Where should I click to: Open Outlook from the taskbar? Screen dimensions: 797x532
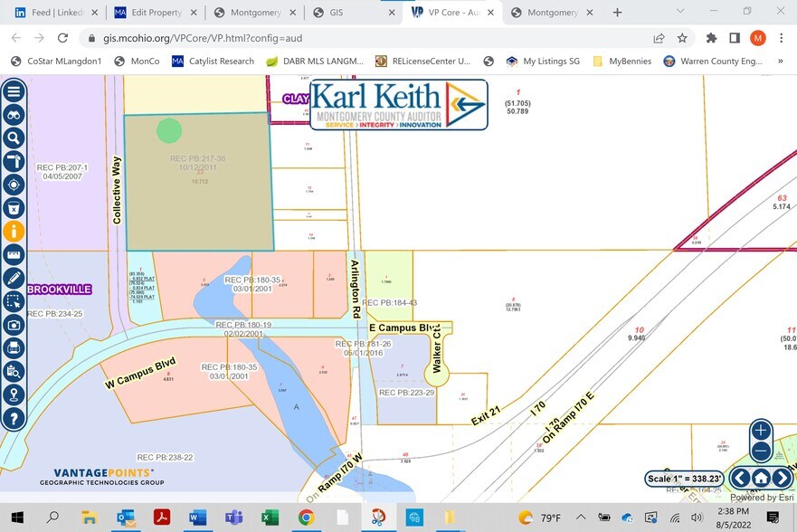pyautogui.click(x=126, y=518)
